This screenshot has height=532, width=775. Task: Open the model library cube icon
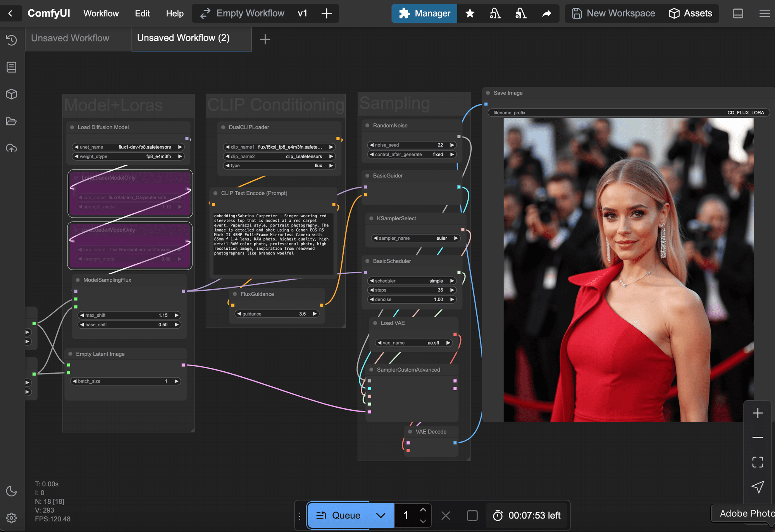11,94
